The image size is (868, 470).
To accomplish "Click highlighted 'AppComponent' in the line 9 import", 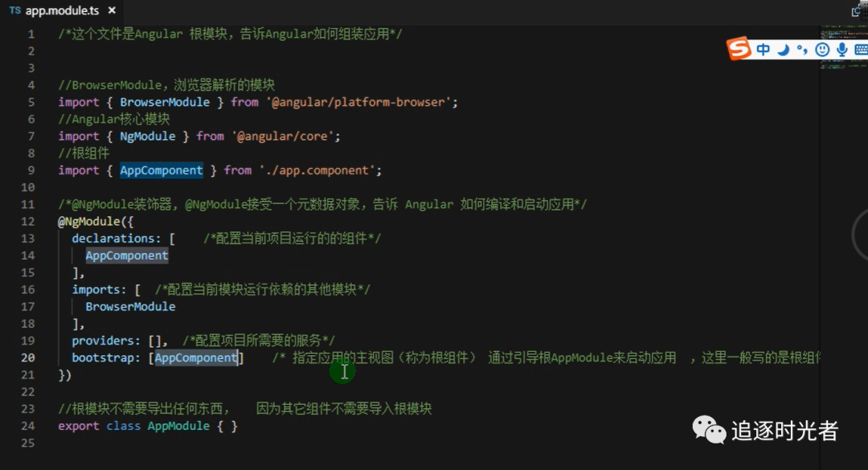I will [x=161, y=170].
